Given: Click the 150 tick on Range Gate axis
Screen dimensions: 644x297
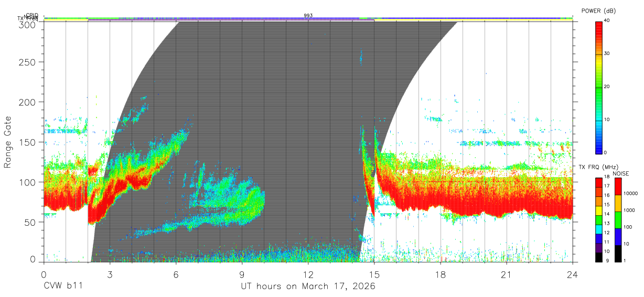Looking at the screenshot, I should coord(27,142).
